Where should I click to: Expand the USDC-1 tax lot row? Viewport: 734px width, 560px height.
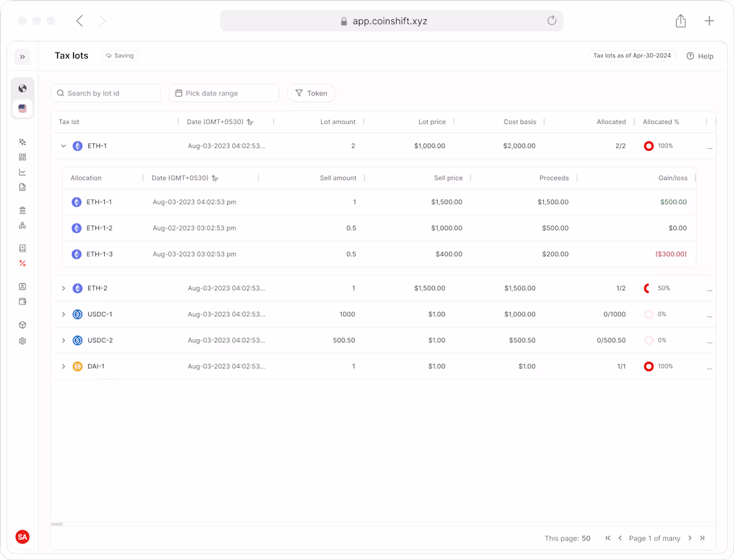pos(63,314)
